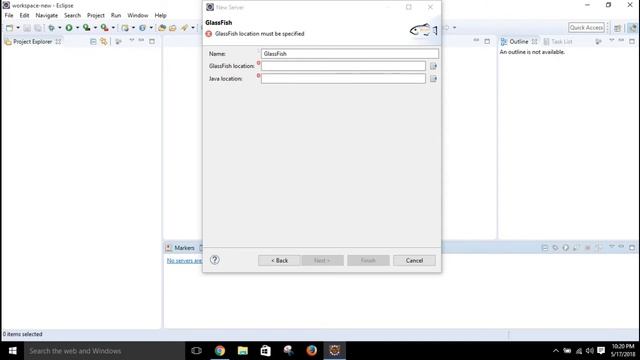Viewport: 640px width, 360px height.
Task: Click the Open Perspective icon
Action: click(x=618, y=28)
